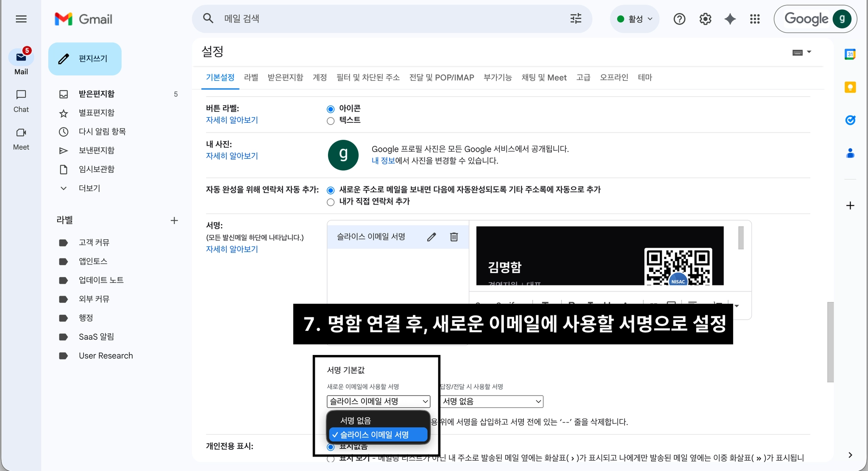Viewport: 868px width, 471px height.
Task: Select the 텍스트 button label radio
Action: point(331,121)
